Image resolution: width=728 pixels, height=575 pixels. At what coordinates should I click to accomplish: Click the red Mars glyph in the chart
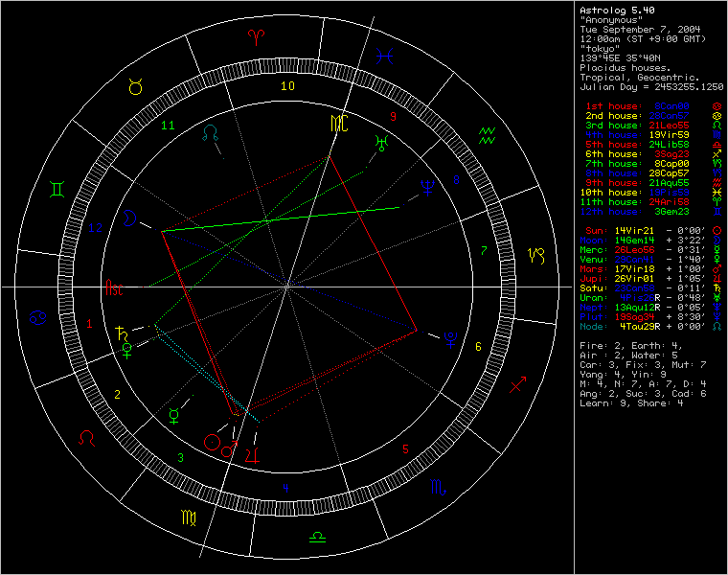point(229,448)
